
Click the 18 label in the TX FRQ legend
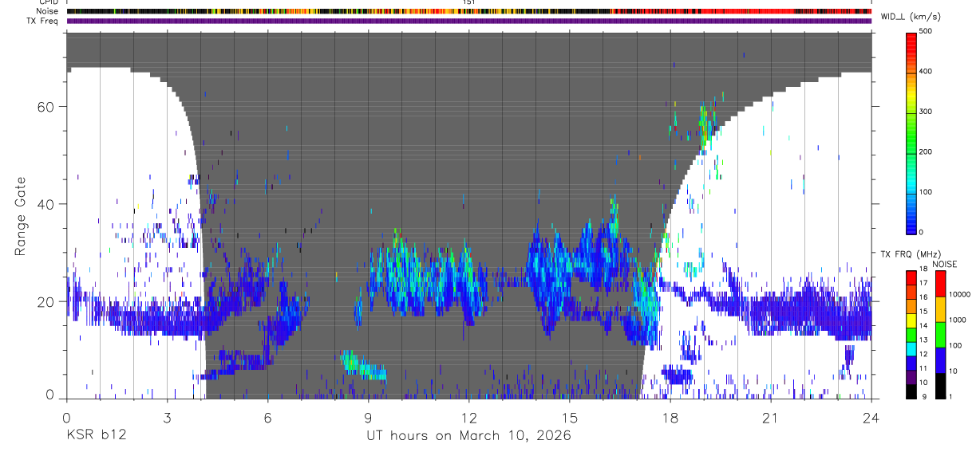coord(923,269)
